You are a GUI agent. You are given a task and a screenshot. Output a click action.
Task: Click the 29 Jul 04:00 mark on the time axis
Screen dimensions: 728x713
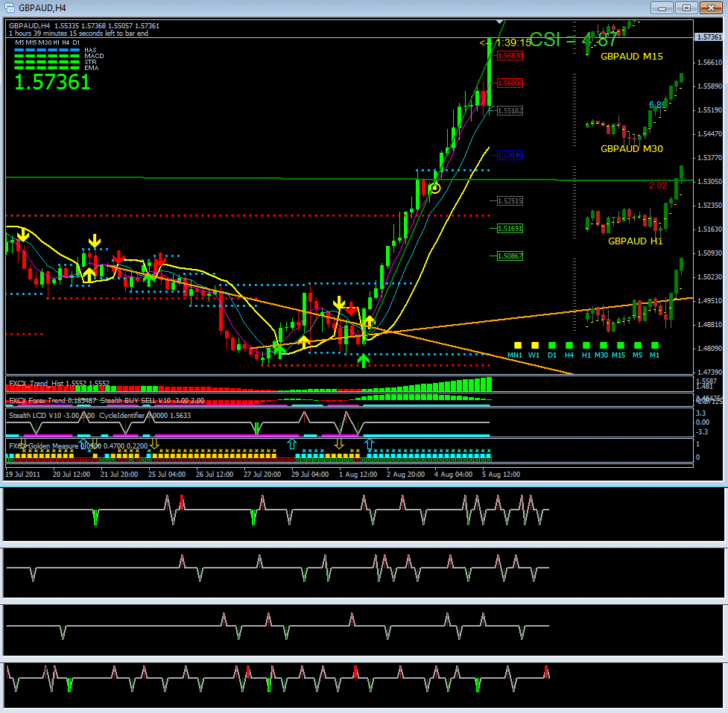310,475
